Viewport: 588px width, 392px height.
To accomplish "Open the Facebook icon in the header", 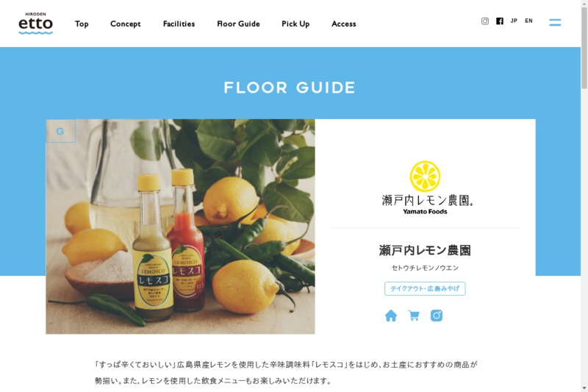I will coord(500,21).
